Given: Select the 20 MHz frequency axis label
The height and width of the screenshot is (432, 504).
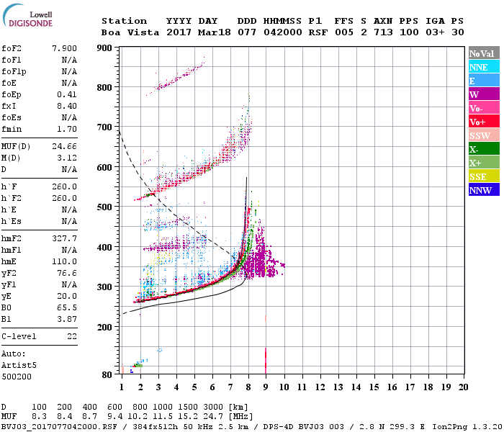Looking at the screenshot, I should (463, 387).
